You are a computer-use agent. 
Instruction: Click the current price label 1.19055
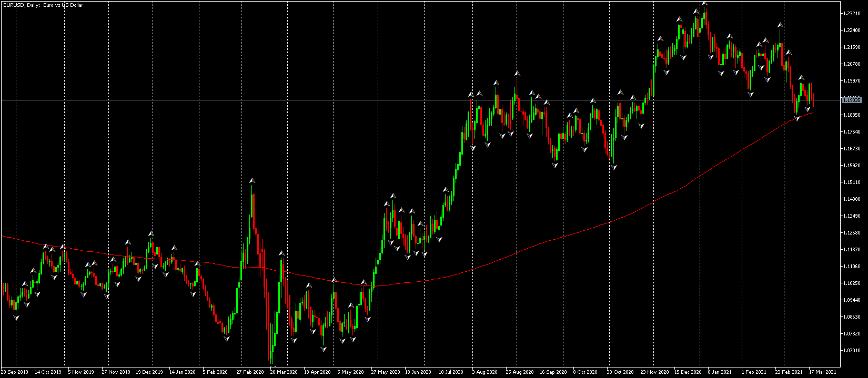[x=851, y=100]
